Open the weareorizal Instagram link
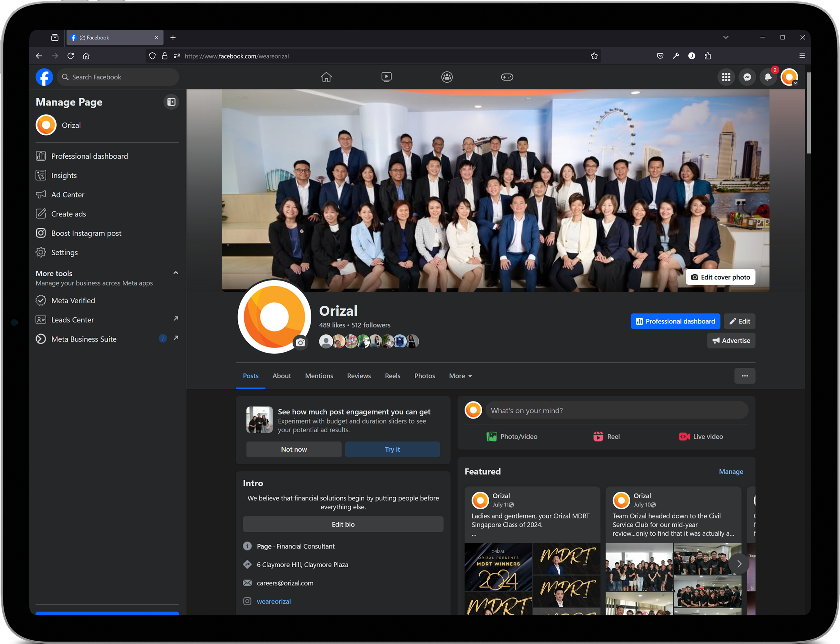Screen dimensions: 840x644 (273, 602)
